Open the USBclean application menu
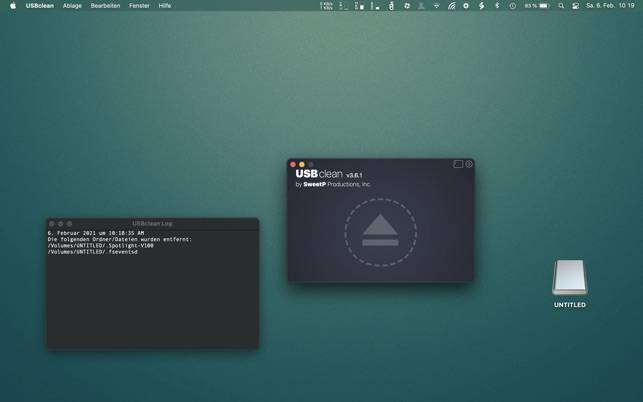 click(x=40, y=6)
